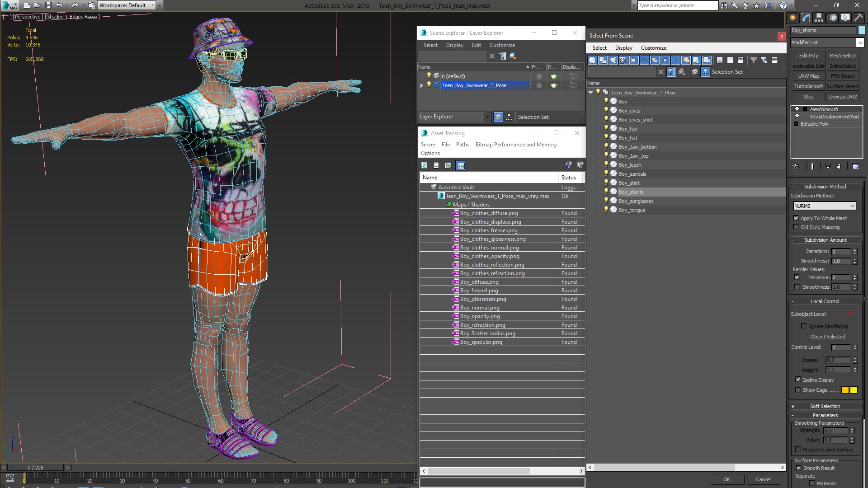Open Paths menu in Asset Tracking
The width and height of the screenshot is (868, 488).
[x=462, y=145]
